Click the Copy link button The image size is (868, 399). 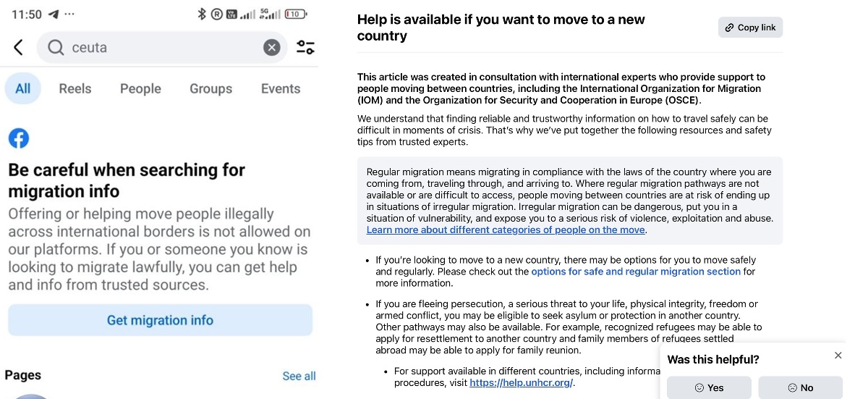point(750,28)
